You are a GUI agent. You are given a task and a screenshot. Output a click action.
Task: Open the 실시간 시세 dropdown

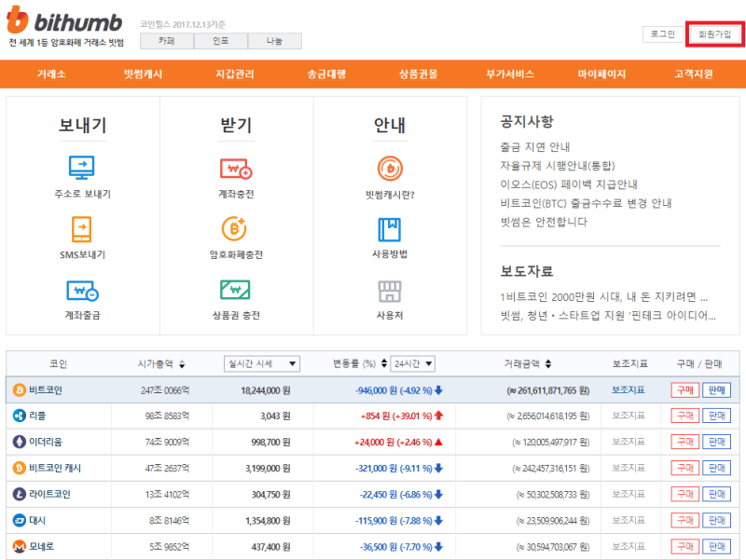coord(262,363)
